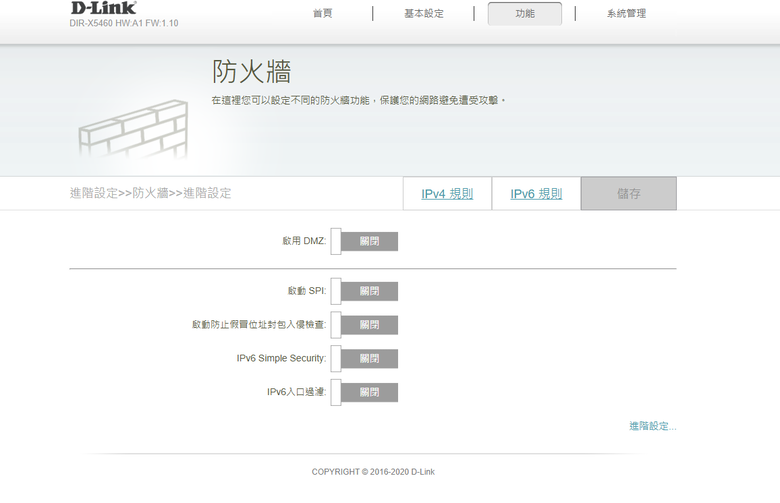Click the DIR-X5460 HW:A1 FW:1.10 text

pos(124,23)
